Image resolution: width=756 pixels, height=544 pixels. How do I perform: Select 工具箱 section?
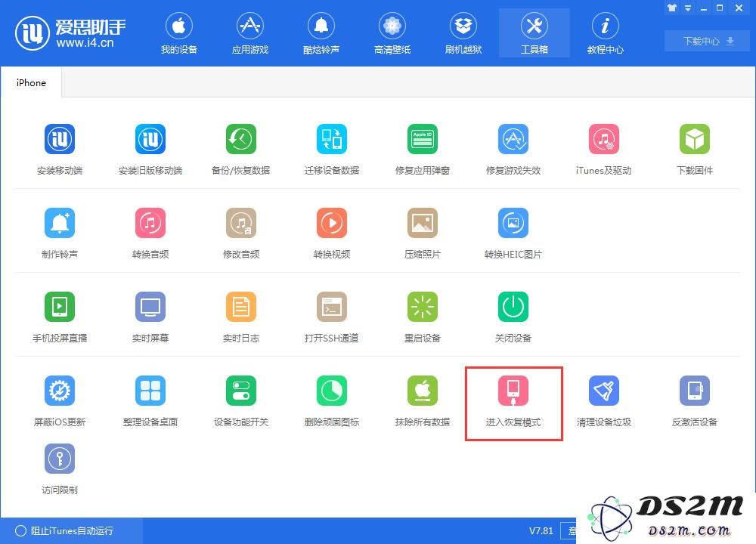pos(534,33)
